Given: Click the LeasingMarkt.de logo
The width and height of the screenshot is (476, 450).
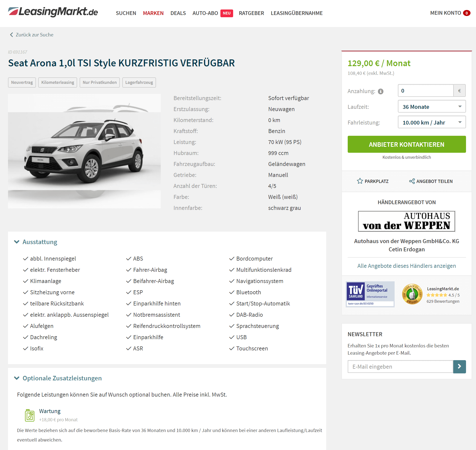Looking at the screenshot, I should click(x=53, y=11).
